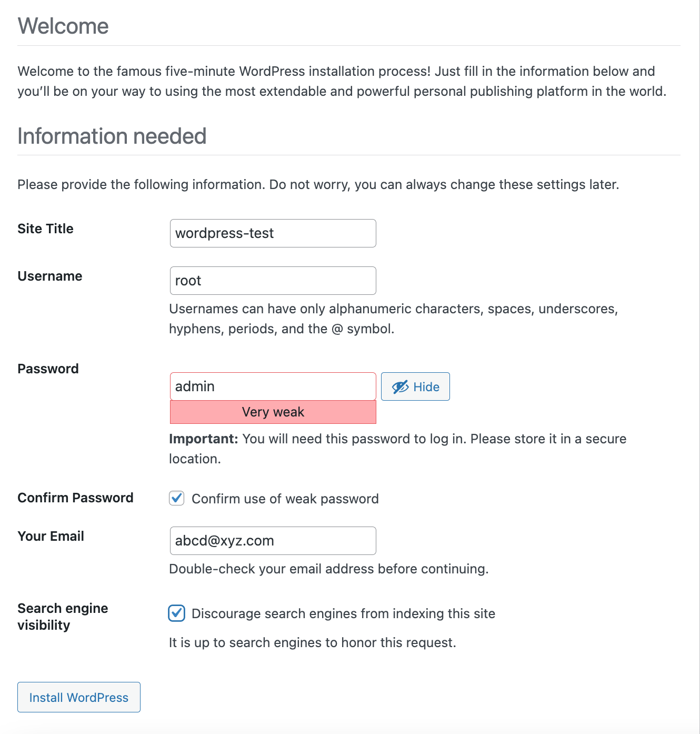The image size is (700, 734).
Task: Click the Your Email label
Action: 51,536
